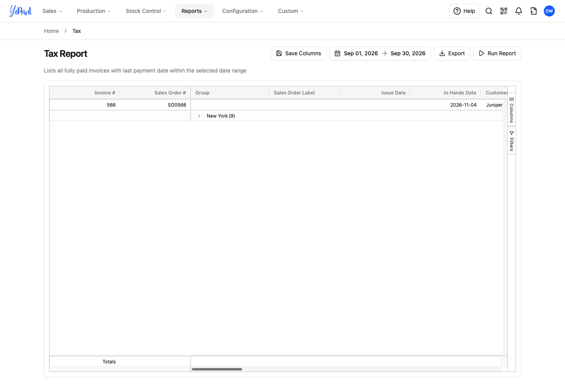Click the Export button
The height and width of the screenshot is (392, 565).
pos(452,53)
